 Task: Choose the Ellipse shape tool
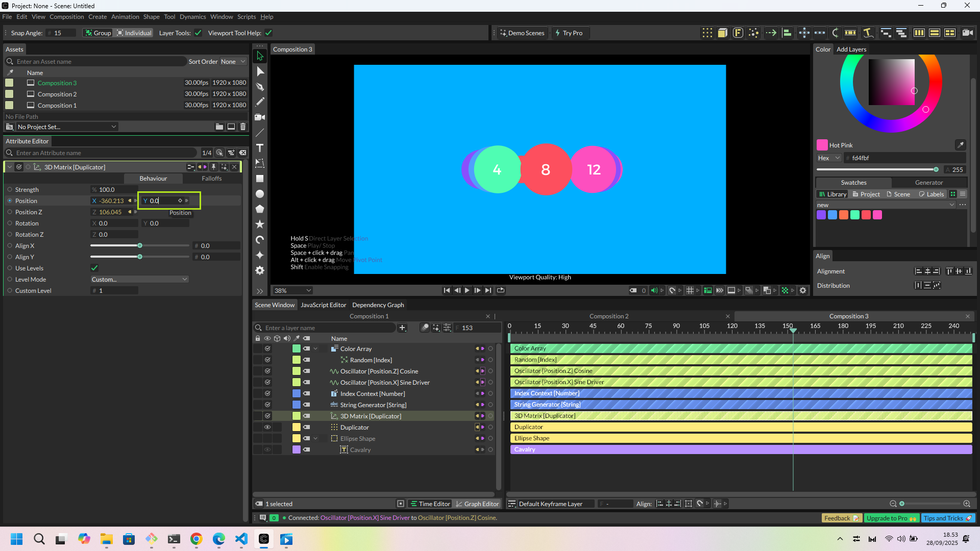[260, 194]
